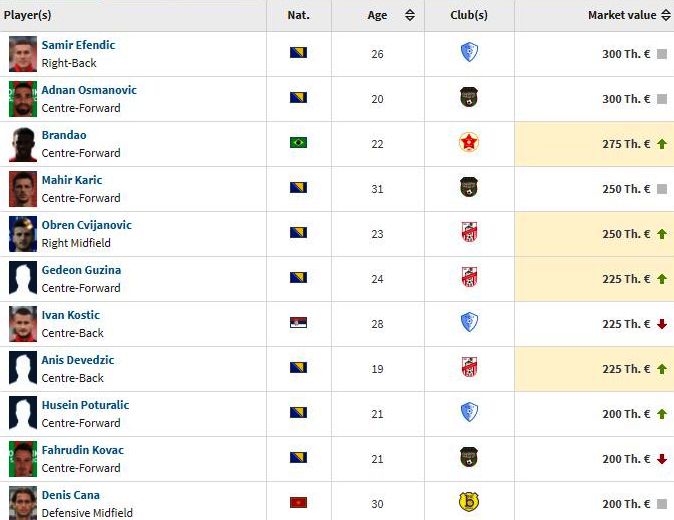Click the club crest in Obren Cvijanovic's row
Image resolution: width=674 pixels, height=520 pixels.
(x=469, y=232)
